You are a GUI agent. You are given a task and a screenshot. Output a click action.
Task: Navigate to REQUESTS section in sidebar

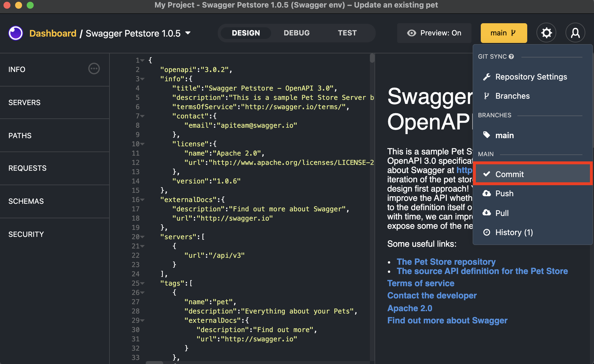pyautogui.click(x=55, y=168)
